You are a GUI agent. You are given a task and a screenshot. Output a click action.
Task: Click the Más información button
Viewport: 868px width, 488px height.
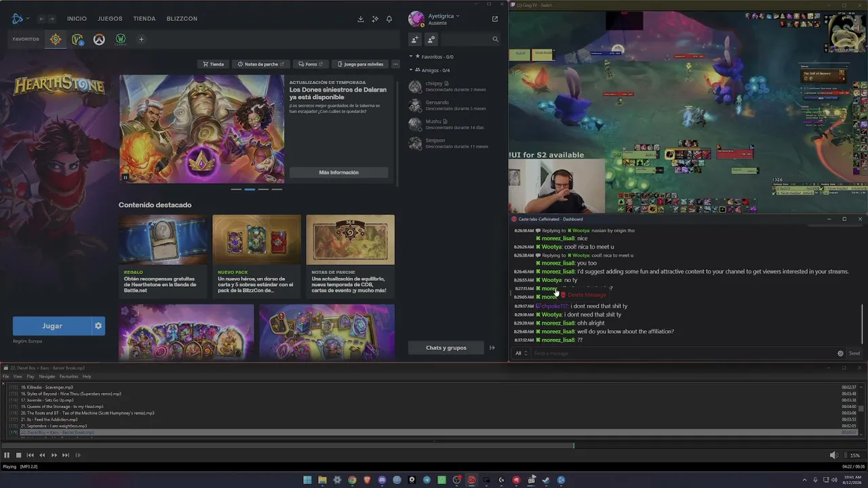338,173
